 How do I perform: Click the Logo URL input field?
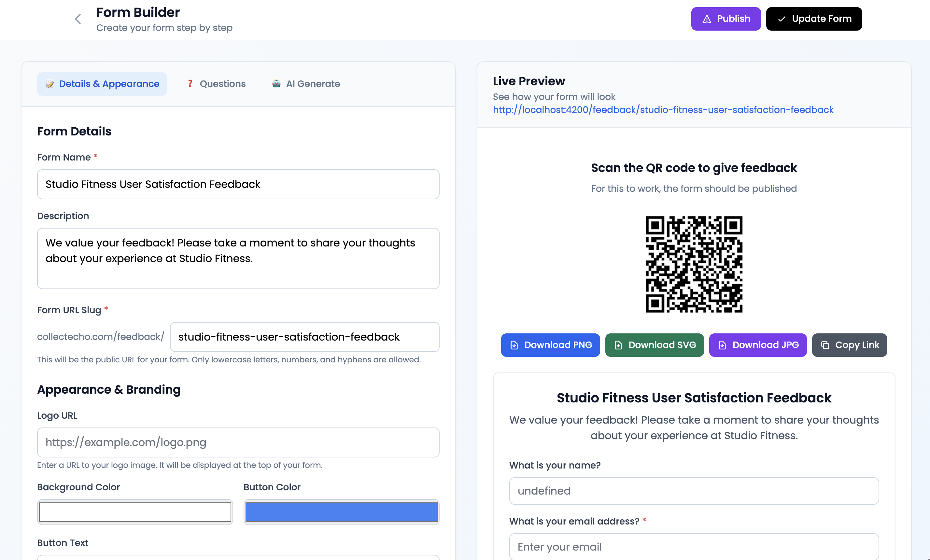(238, 442)
